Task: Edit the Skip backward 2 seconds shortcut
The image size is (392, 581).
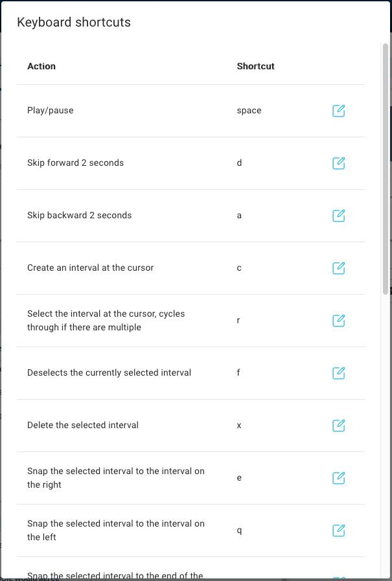Action: click(338, 216)
